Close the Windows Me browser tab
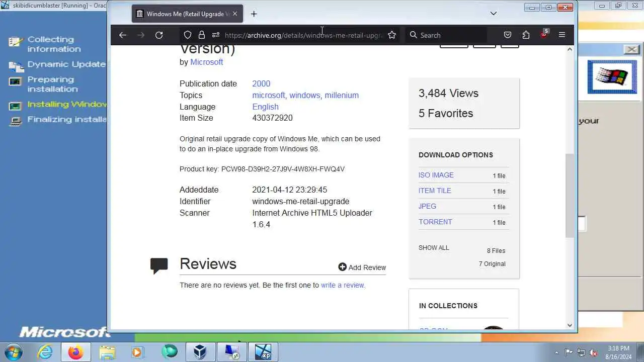644x362 pixels. [234, 14]
